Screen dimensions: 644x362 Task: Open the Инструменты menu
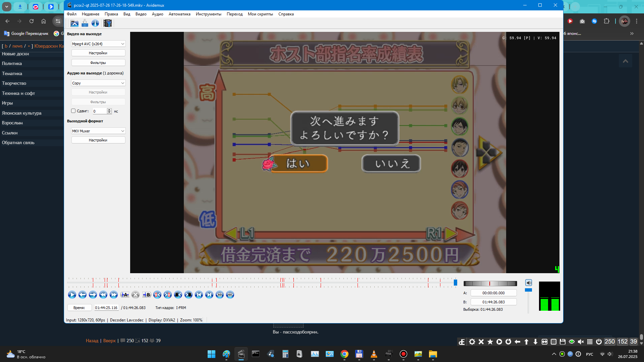click(208, 14)
